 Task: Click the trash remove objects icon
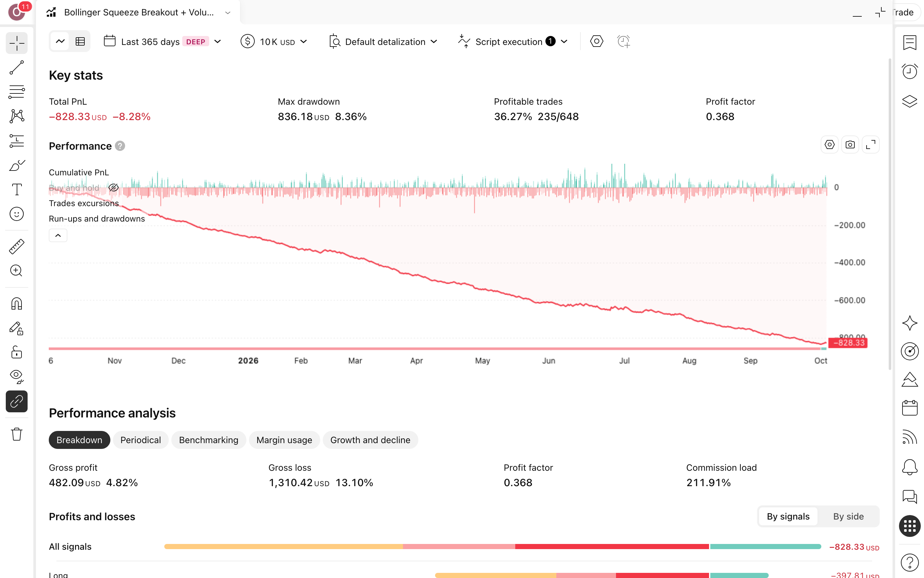pyautogui.click(x=17, y=434)
